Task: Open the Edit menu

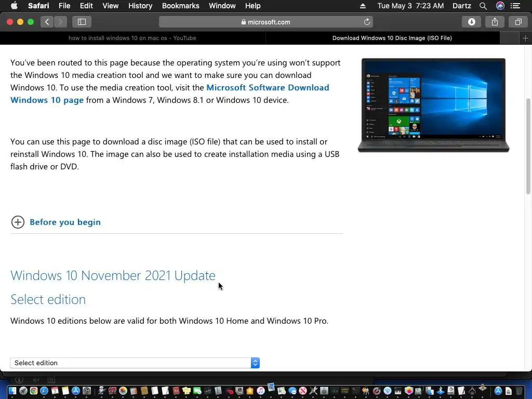Action: coord(86,6)
